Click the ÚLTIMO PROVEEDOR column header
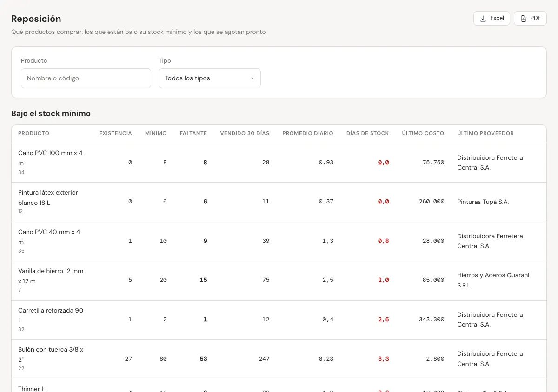This screenshot has width=558, height=392. tap(485, 133)
